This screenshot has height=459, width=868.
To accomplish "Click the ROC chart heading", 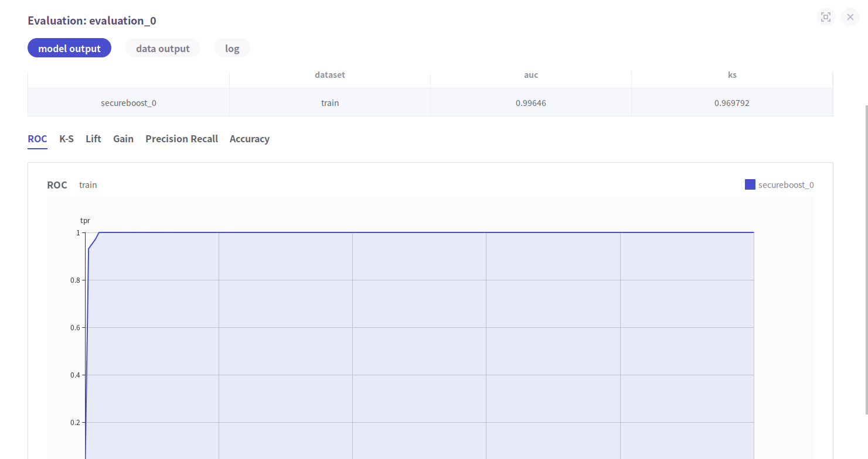I will (x=57, y=185).
